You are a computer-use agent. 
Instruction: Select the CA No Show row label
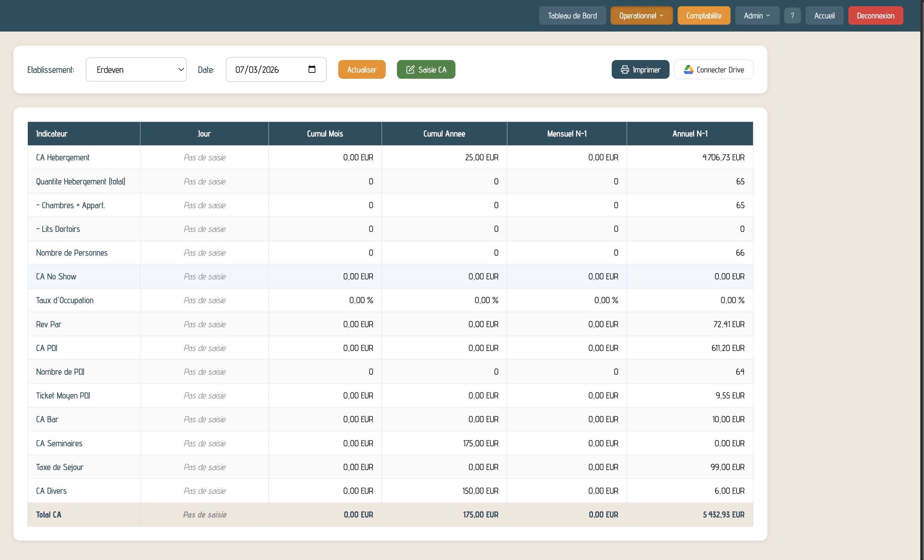click(56, 277)
